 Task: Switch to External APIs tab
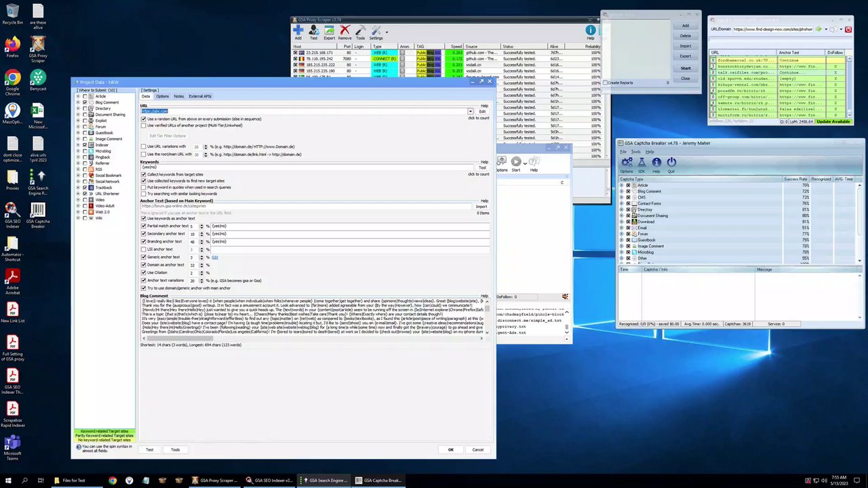tap(200, 96)
